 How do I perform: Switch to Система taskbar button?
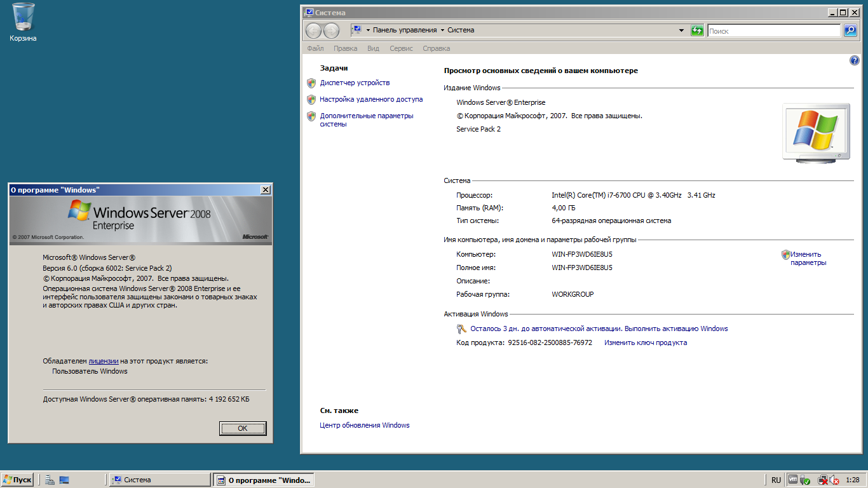pos(159,480)
